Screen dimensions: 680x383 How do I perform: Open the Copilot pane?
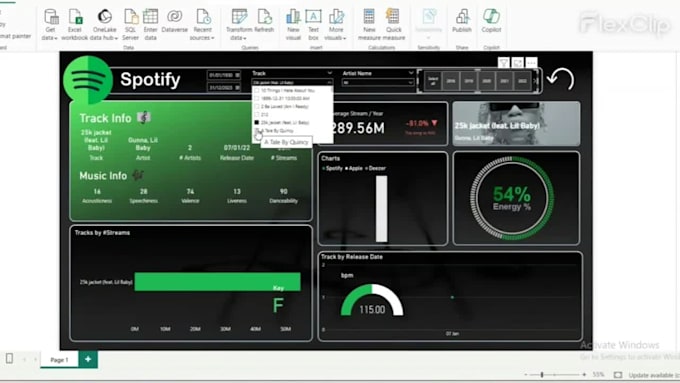point(491,21)
